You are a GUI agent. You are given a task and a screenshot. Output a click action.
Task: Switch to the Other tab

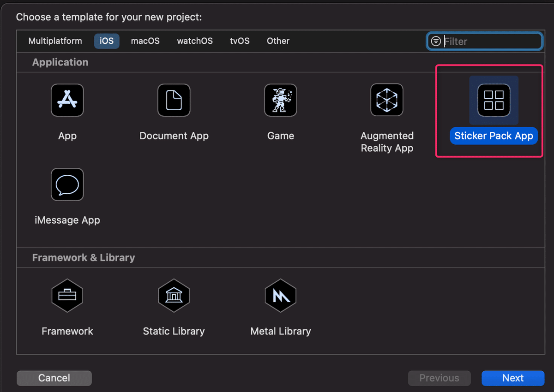click(x=278, y=41)
